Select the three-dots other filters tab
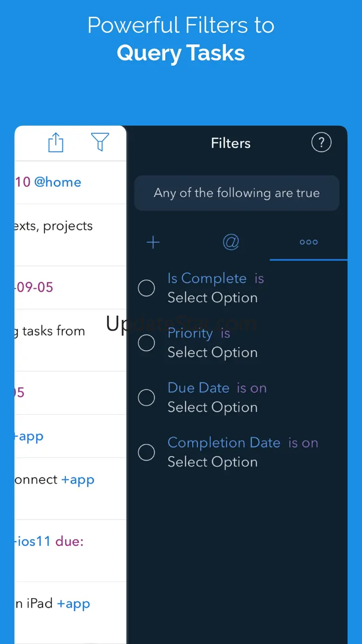 tap(308, 242)
